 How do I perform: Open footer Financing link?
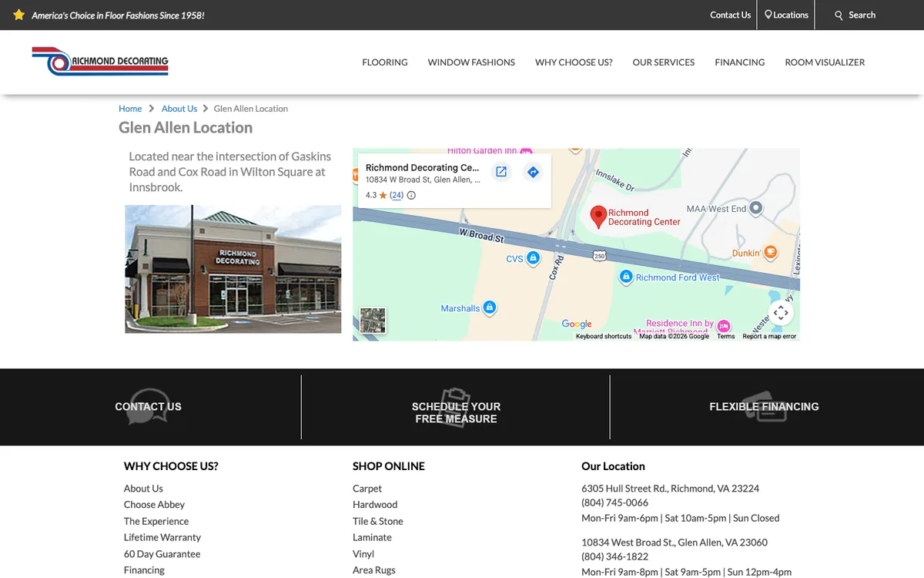[x=144, y=570]
